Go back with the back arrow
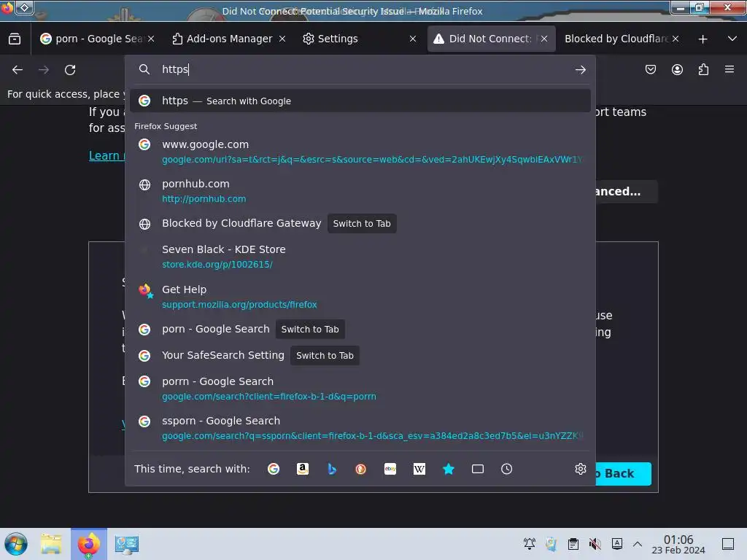This screenshot has width=747, height=560. [18, 70]
